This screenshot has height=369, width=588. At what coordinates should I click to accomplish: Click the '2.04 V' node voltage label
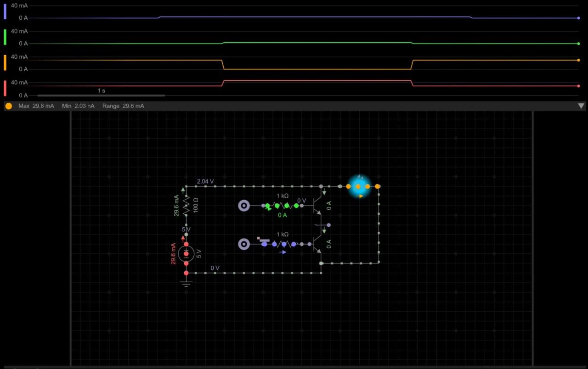pyautogui.click(x=205, y=181)
